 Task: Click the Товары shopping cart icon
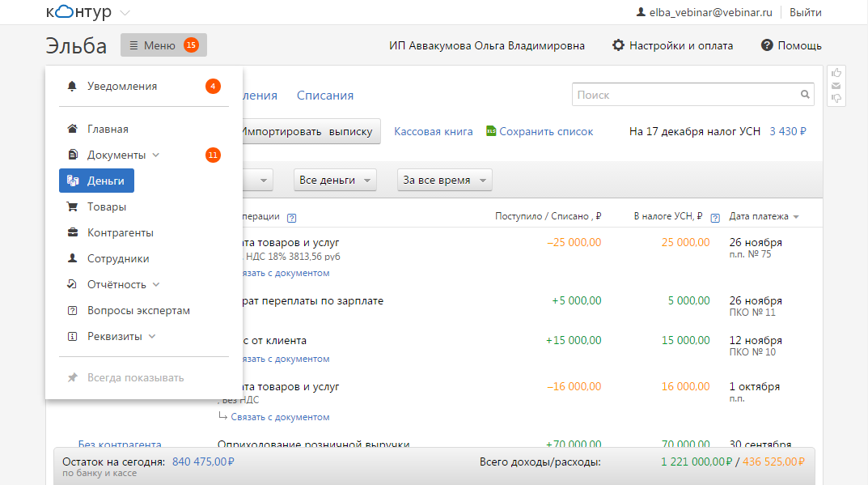coord(73,206)
